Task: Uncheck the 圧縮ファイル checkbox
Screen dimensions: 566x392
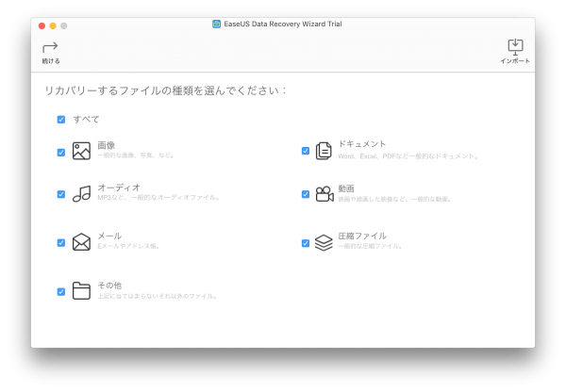Action: [306, 243]
